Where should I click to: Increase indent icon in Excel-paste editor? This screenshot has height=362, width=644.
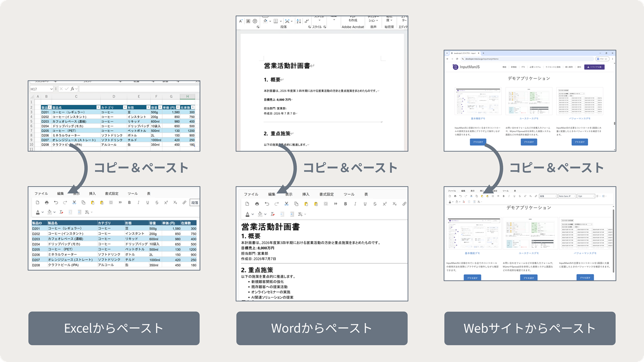pos(79,212)
